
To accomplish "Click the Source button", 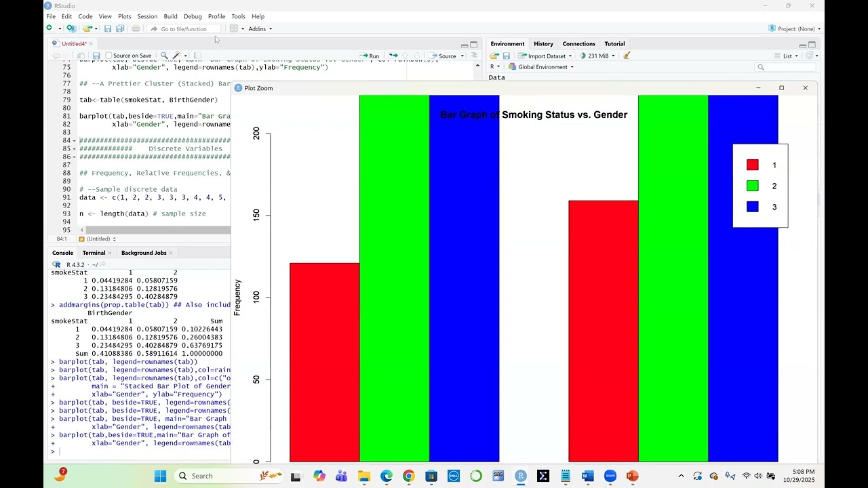I will pyautogui.click(x=443, y=56).
